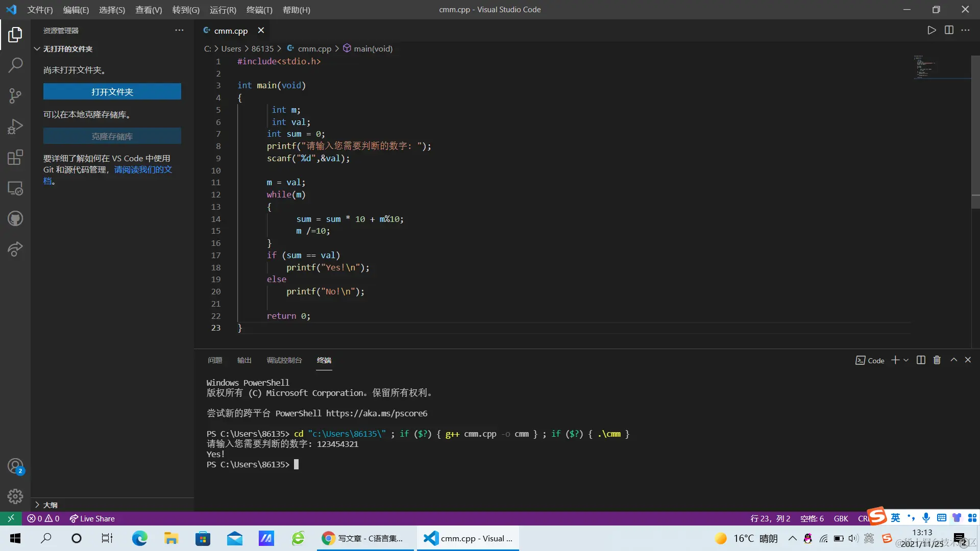Open the '请阅读我们的文档' link

pos(143,169)
